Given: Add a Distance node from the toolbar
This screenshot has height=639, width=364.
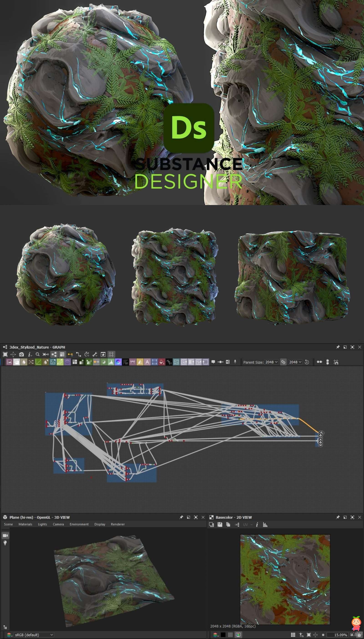Looking at the screenshot, I should tap(60, 362).
